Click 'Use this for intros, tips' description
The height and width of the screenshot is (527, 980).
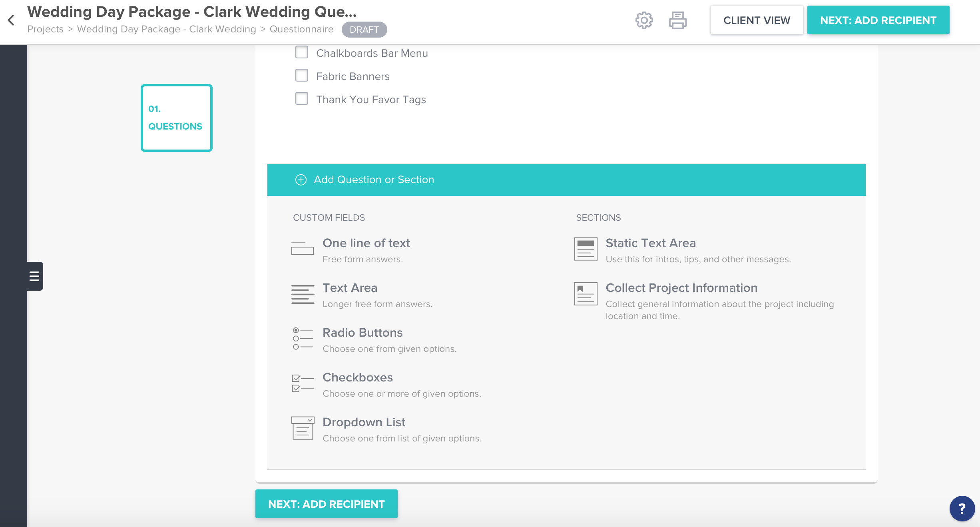[x=698, y=259]
